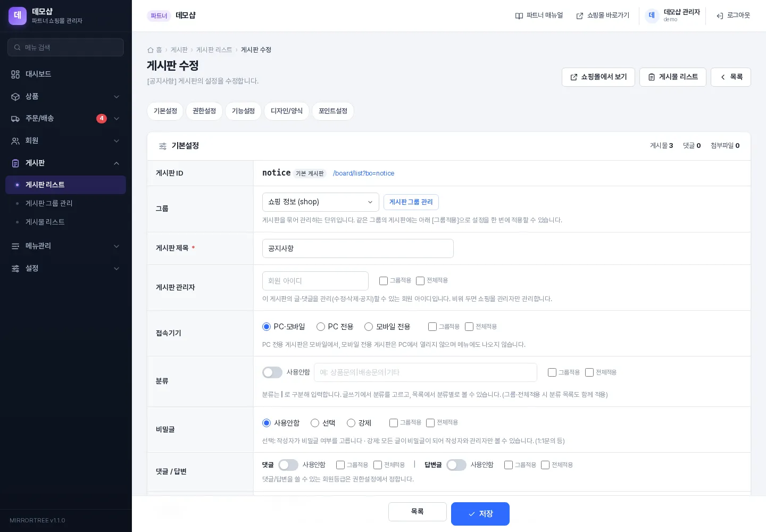The width and height of the screenshot is (766, 532).
Task: Open the 파트너 메뉴얼 book icon
Action: tap(519, 16)
